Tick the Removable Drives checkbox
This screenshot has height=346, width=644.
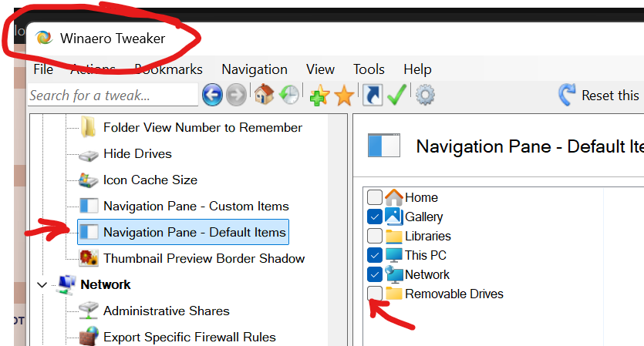[375, 294]
